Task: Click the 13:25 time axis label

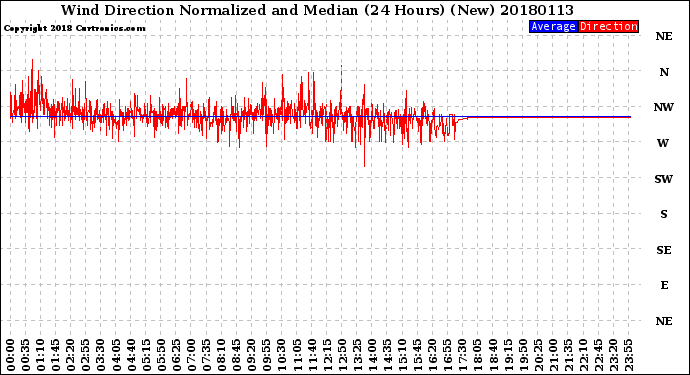Action: (357, 355)
